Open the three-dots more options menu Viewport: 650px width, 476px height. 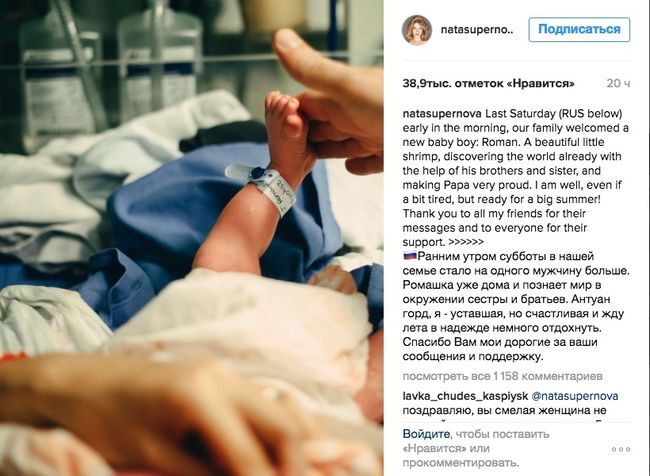[x=621, y=449]
